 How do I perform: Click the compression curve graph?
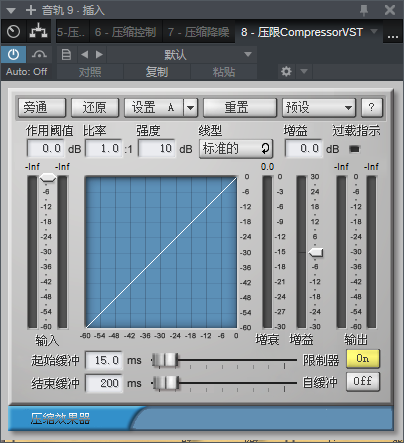161,252
